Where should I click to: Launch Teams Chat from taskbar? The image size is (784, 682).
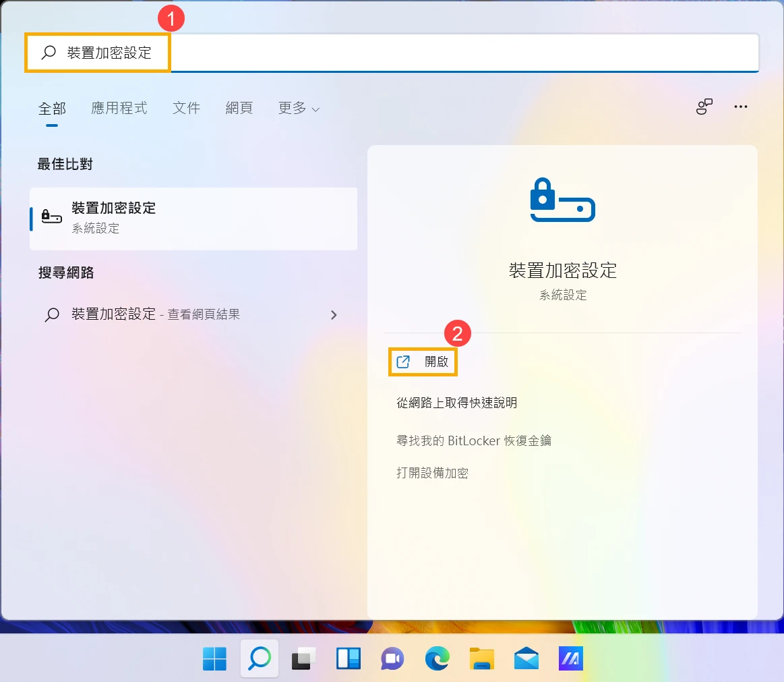tap(392, 658)
